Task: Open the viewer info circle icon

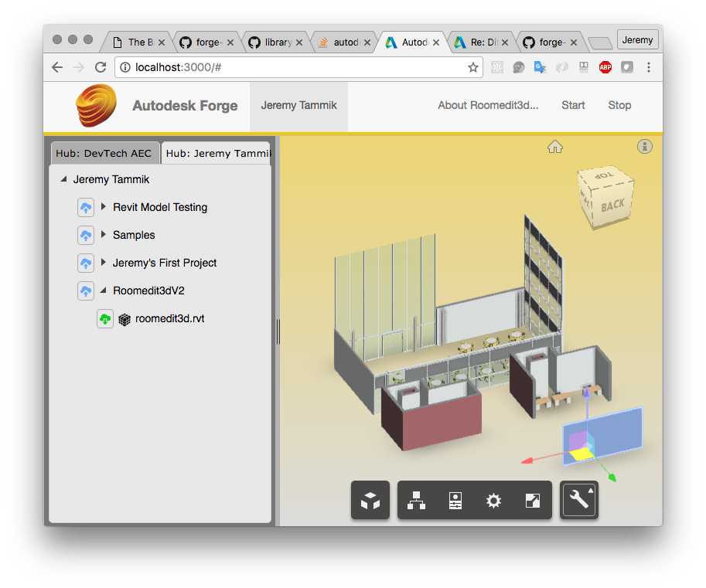Action: point(645,146)
